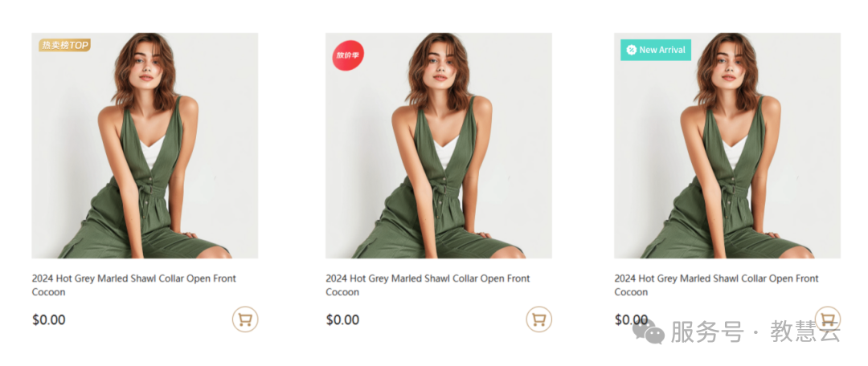
Task: Click the middle product's $0.00 price
Action: click(x=342, y=320)
